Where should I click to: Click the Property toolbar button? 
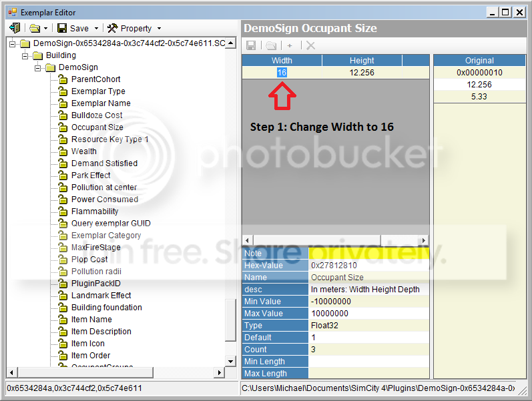pyautogui.click(x=129, y=28)
